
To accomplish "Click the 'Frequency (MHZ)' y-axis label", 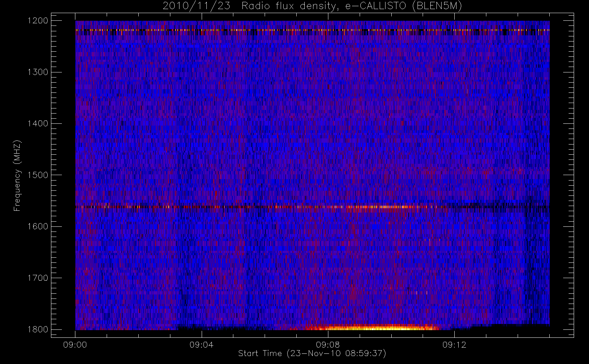I will point(17,175).
